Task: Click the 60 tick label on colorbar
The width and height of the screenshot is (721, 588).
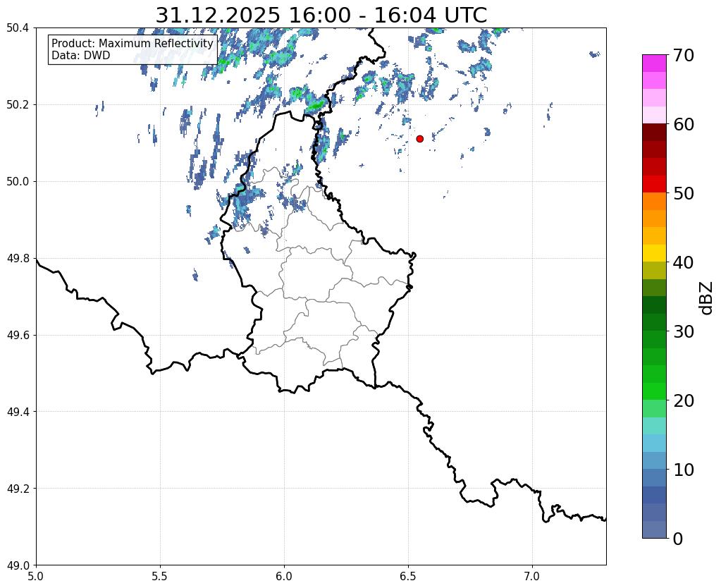Action: pos(684,124)
